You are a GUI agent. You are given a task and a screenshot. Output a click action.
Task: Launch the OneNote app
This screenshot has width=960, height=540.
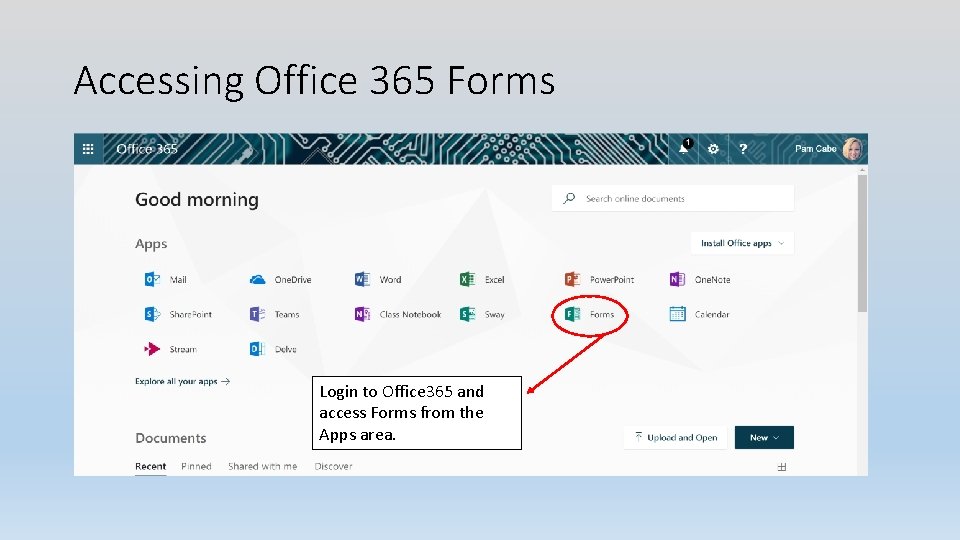(x=700, y=280)
